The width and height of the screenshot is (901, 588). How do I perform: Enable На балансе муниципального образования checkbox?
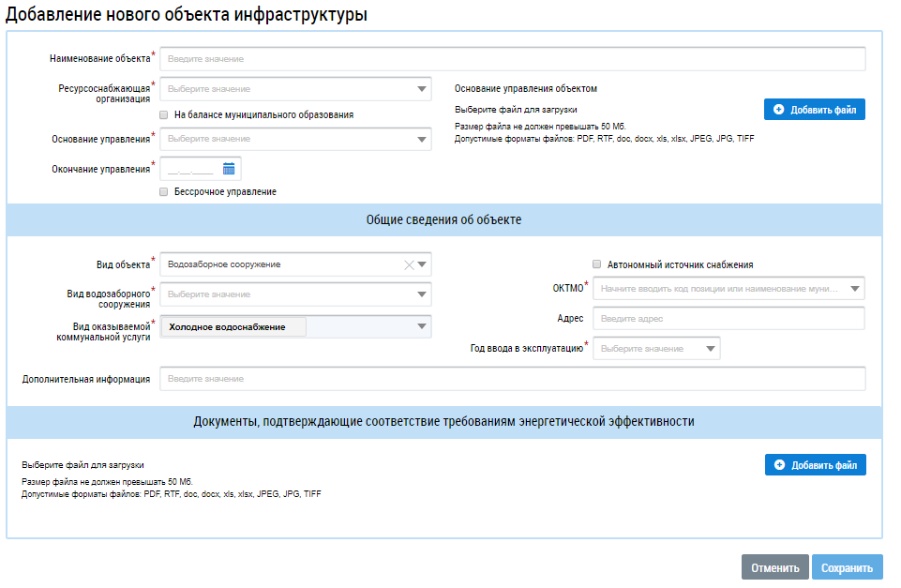coord(164,114)
